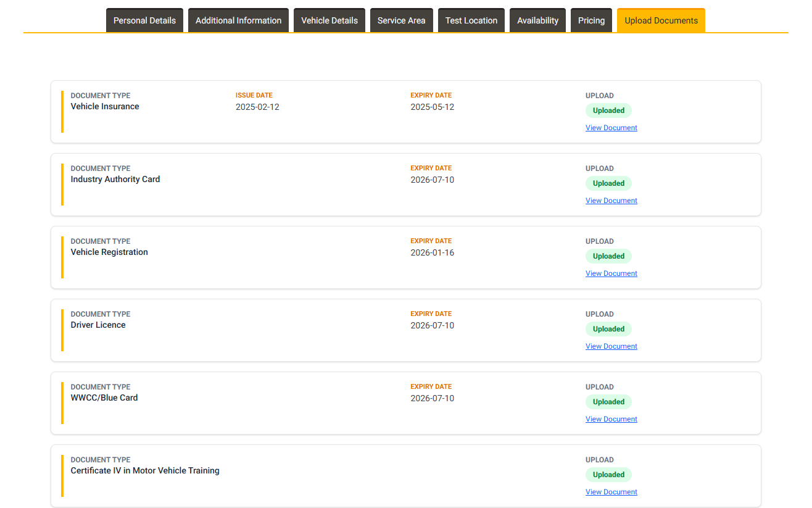
Task: Open the Personal Details tab
Action: click(144, 20)
